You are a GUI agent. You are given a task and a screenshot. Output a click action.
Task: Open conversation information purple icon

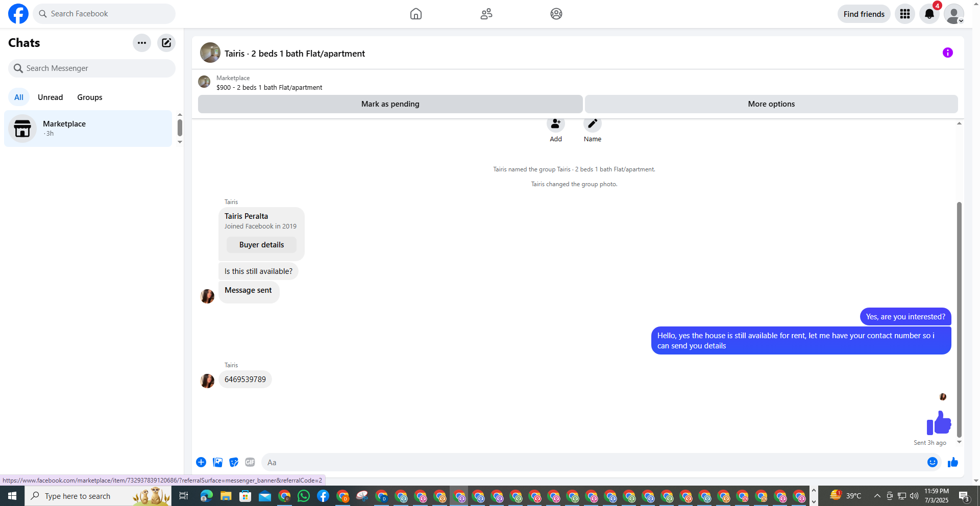[948, 53]
